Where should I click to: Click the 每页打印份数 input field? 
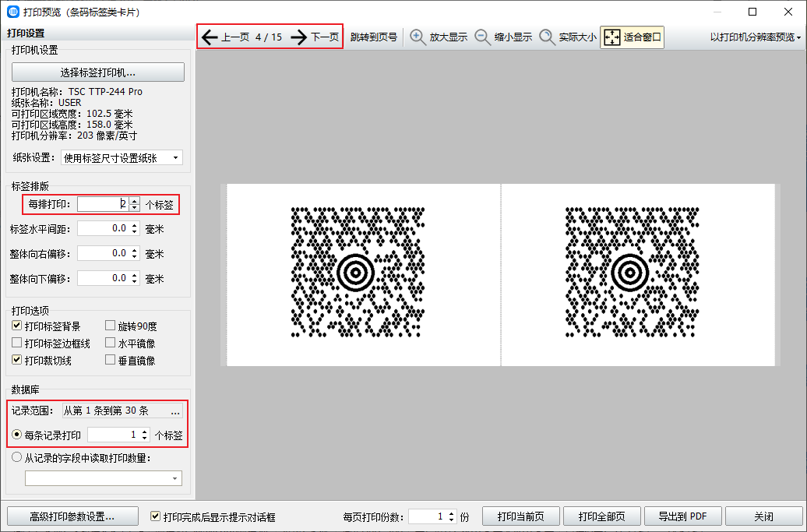(427, 516)
